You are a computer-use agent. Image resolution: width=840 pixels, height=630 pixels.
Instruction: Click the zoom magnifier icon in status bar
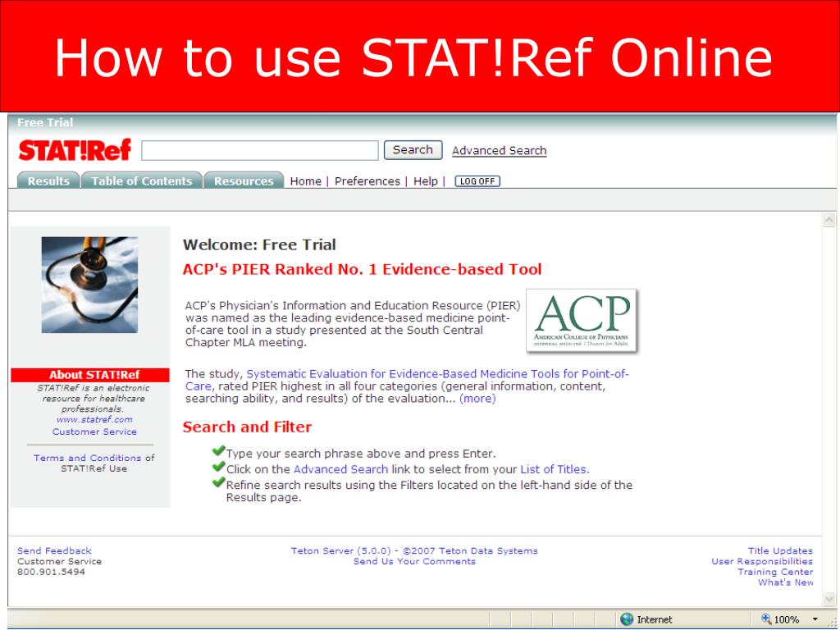766,619
